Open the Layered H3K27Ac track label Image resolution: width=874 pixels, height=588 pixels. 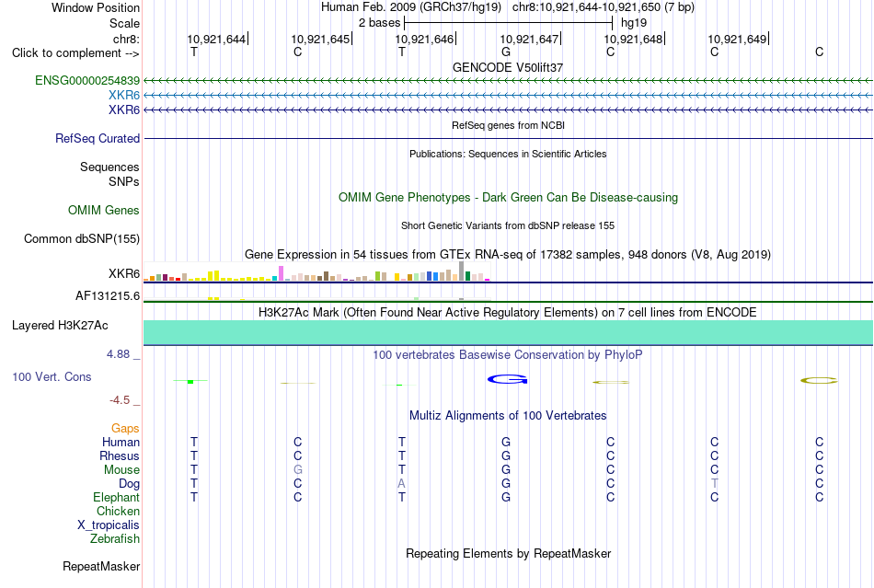(60, 326)
